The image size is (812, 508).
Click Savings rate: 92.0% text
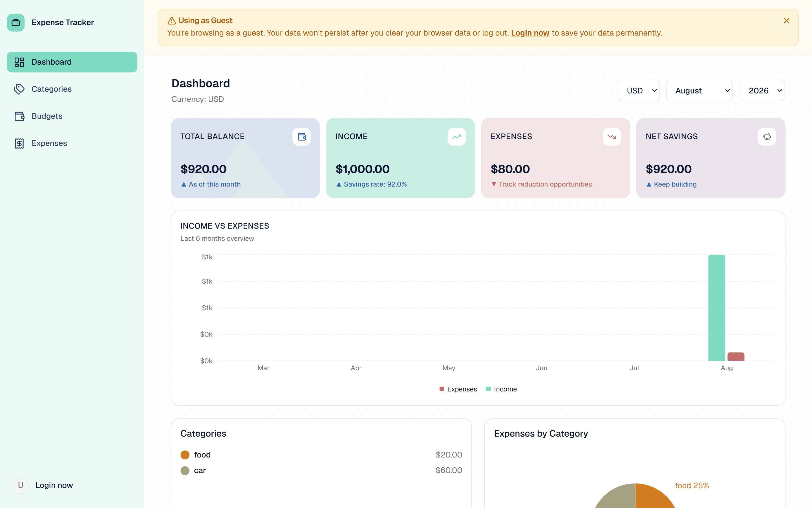375,184
